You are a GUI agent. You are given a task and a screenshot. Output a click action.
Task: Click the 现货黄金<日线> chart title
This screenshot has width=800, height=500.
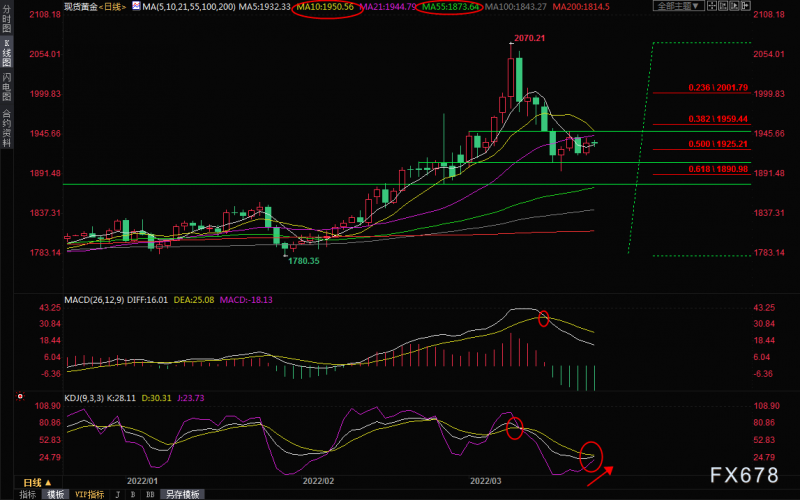pos(95,7)
